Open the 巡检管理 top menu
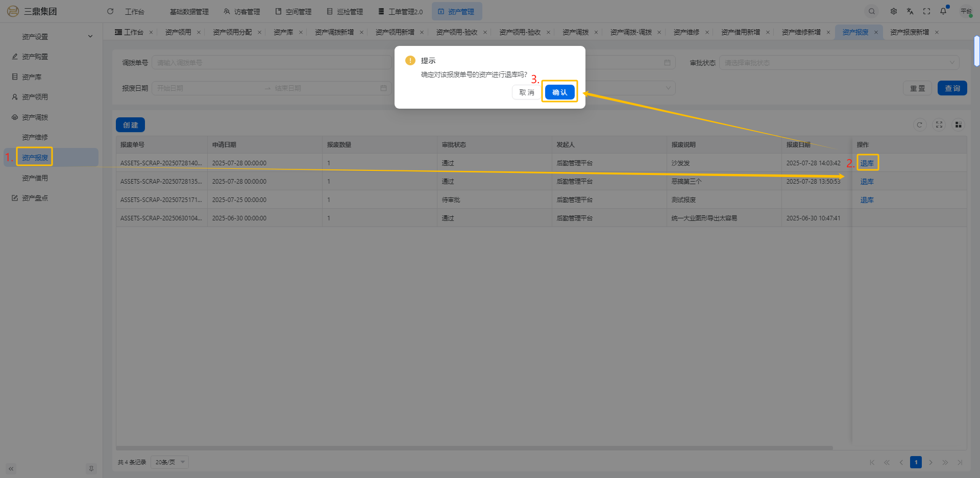 point(345,12)
